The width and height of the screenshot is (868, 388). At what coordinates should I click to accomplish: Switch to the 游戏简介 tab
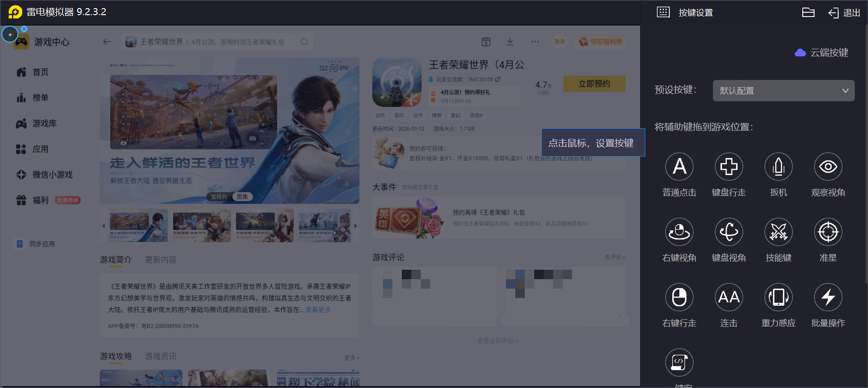116,260
